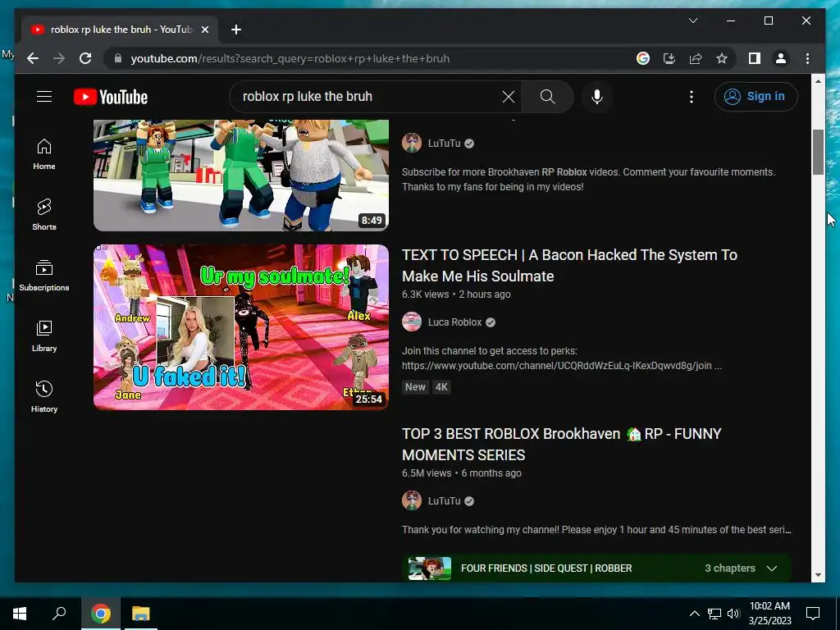Image resolution: width=840 pixels, height=630 pixels.
Task: Open the notification center
Action: pyautogui.click(x=813, y=614)
